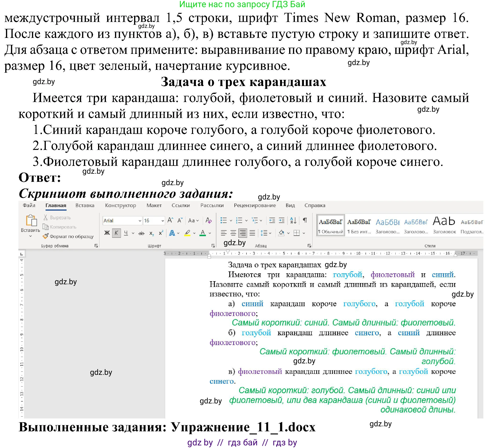Click the numbered list icon
This screenshot has height=448, width=485.
[x=239, y=220]
